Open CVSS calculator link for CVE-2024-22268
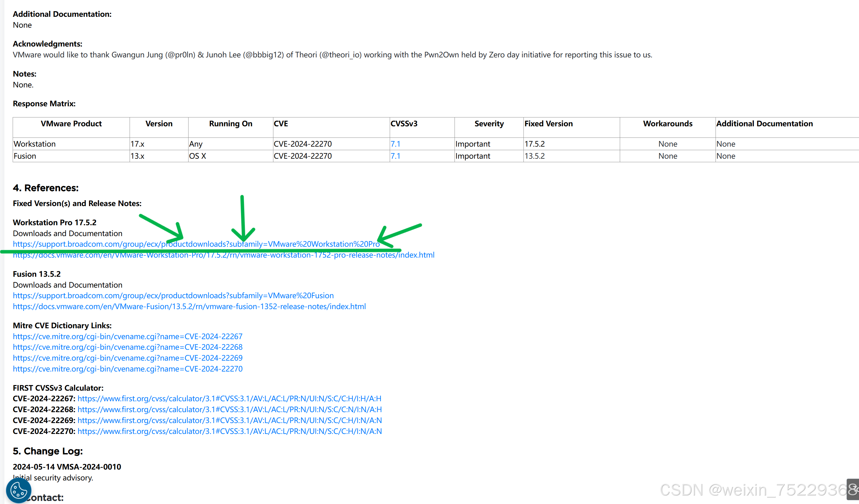Screen dimensions: 859x504 click(229, 409)
